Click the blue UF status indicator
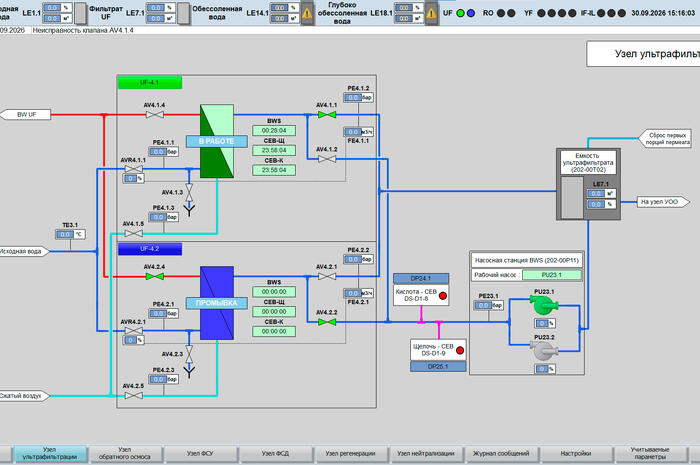700x465 pixels. 471,13
